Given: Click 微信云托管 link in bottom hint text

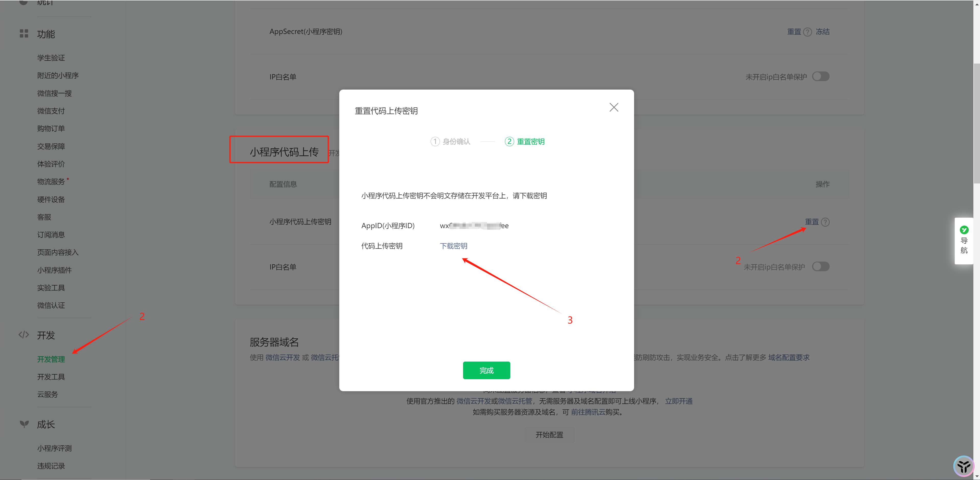Looking at the screenshot, I should click(515, 401).
